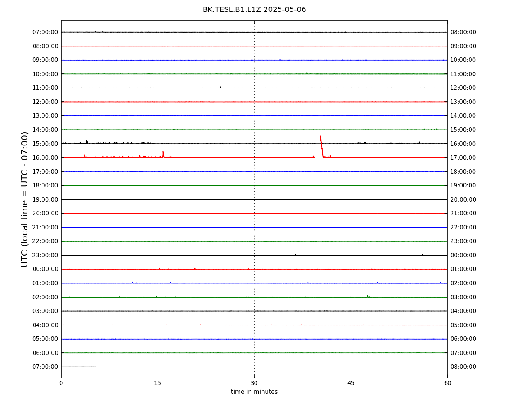Click left-axis start time label 13:00:00
Viewport: 509px width, 420px height.
[46, 116]
